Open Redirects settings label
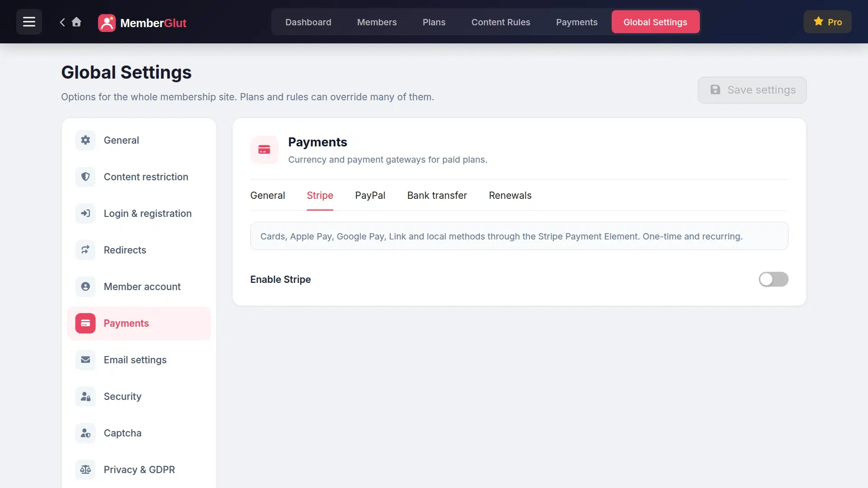 [125, 250]
